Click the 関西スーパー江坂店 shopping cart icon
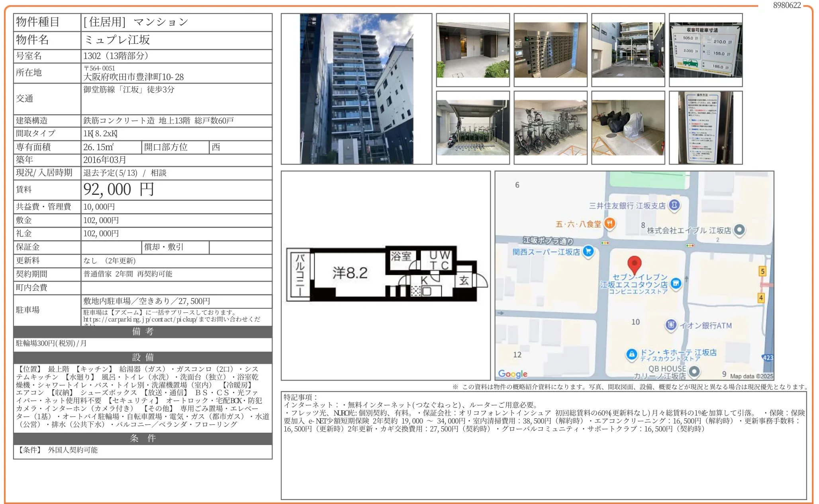 click(x=588, y=251)
